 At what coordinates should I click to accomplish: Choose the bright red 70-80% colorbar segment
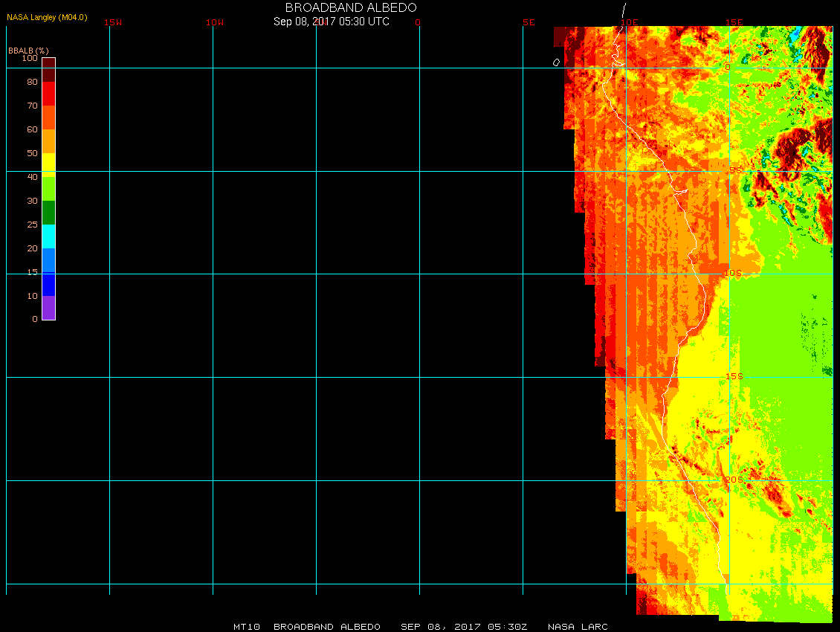point(48,94)
